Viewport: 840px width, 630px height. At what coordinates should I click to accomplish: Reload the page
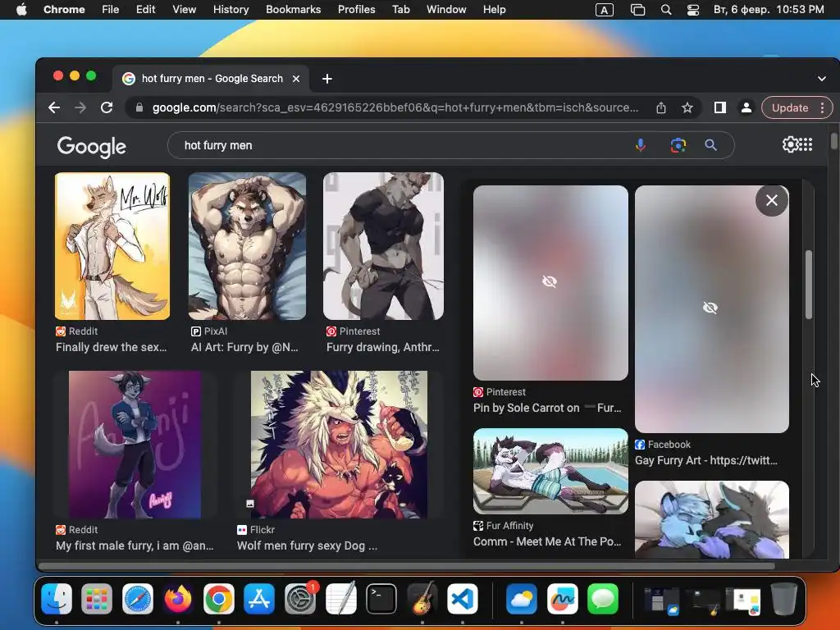point(107,107)
